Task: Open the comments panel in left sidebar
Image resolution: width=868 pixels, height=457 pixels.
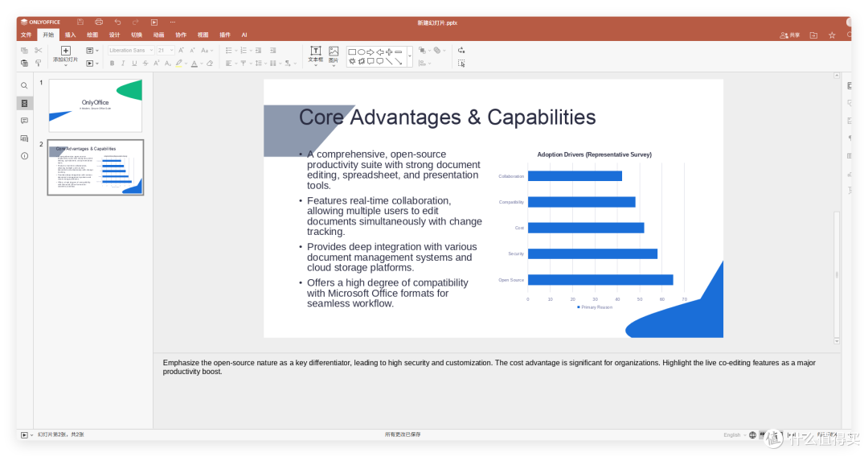Action: (24, 121)
